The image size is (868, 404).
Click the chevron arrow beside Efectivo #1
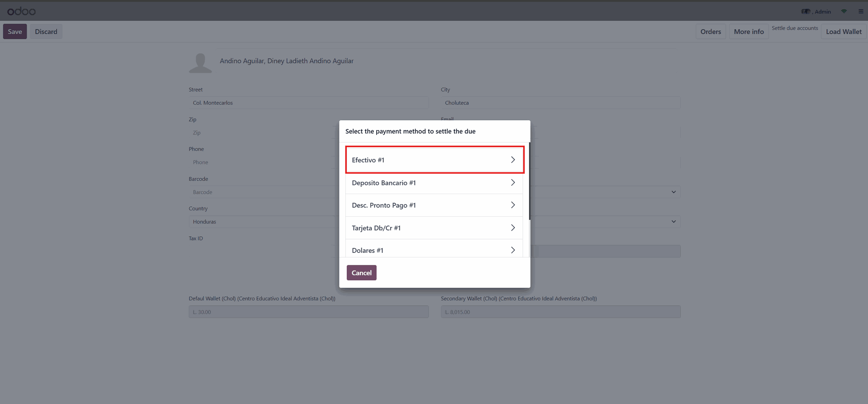513,160
